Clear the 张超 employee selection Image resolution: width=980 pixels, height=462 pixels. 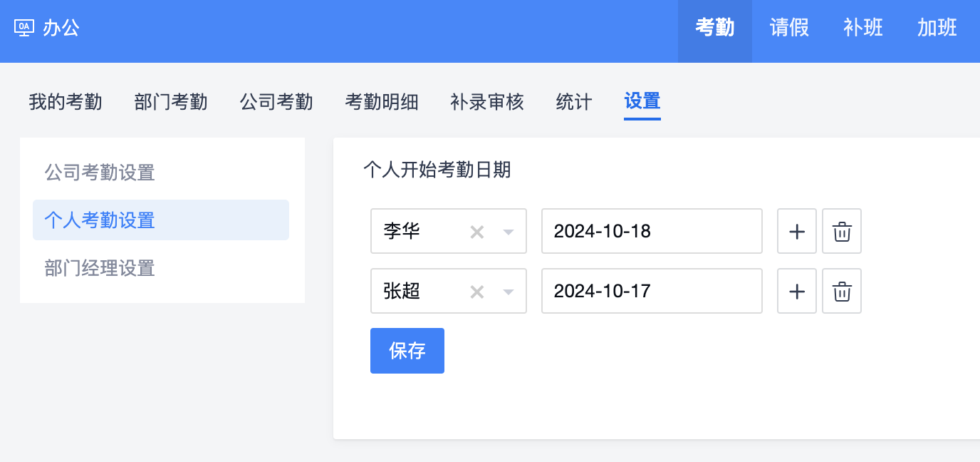click(x=477, y=292)
